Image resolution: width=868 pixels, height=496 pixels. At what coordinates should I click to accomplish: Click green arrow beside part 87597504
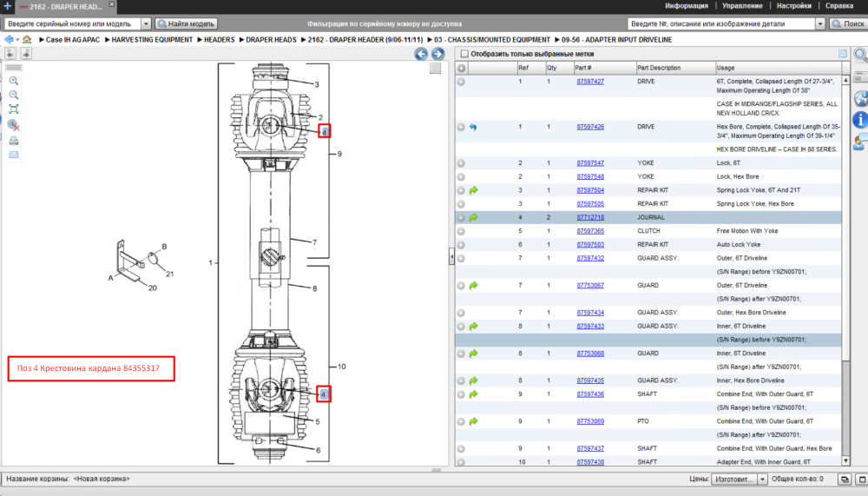[473, 190]
